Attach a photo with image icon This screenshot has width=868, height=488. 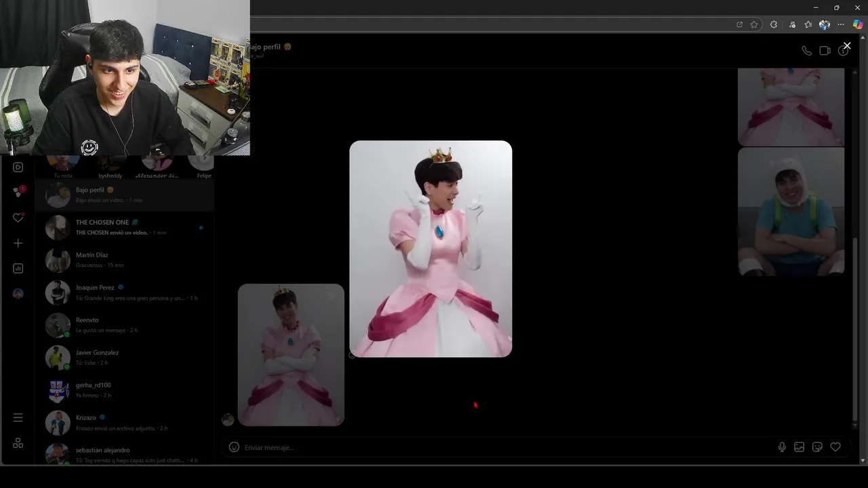pos(800,447)
